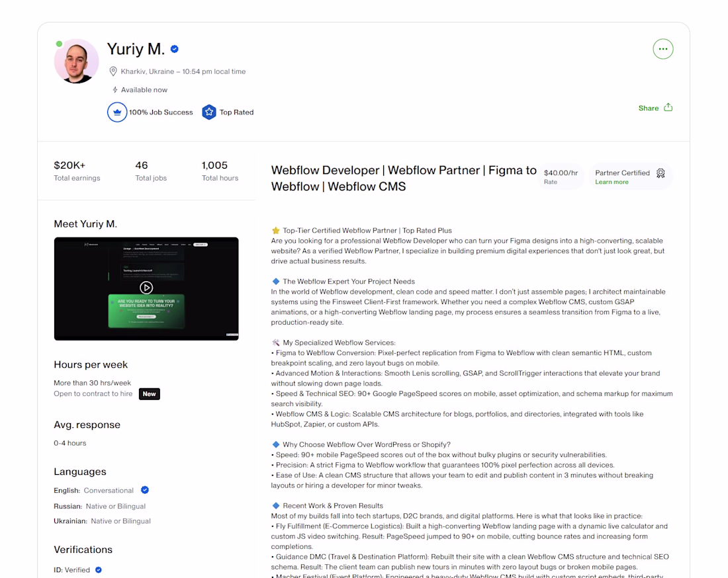Click 'Open to contract to hire' text
This screenshot has height=578, width=728.
(93, 393)
